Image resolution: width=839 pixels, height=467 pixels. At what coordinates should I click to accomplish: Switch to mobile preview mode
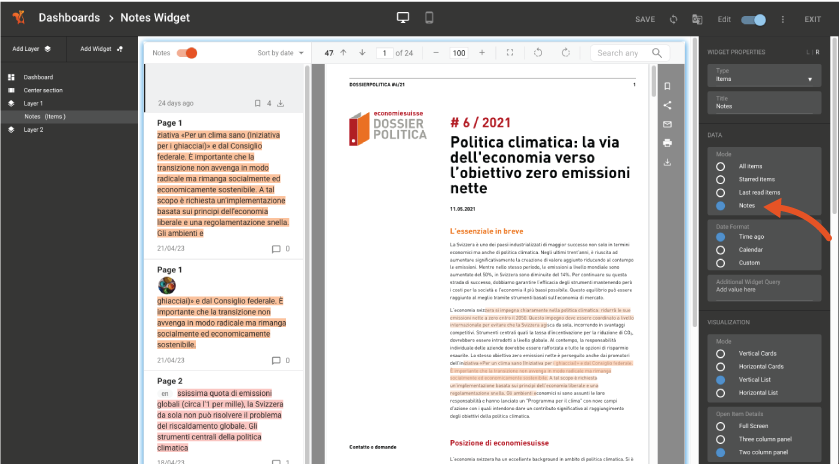pyautogui.click(x=429, y=18)
